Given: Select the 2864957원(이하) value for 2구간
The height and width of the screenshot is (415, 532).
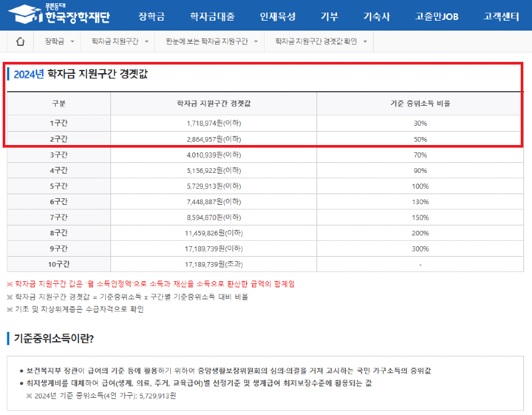Looking at the screenshot, I should [214, 139].
